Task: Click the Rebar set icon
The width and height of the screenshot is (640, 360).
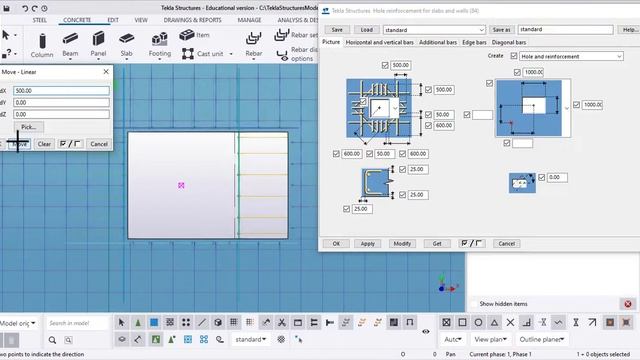Action: point(282,35)
